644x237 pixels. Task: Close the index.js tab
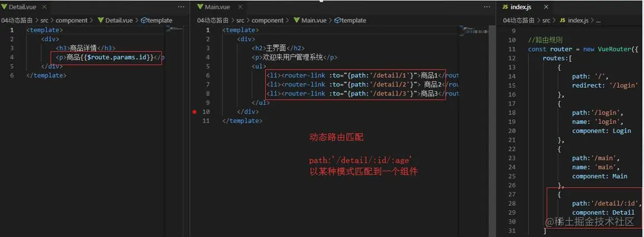pos(547,7)
